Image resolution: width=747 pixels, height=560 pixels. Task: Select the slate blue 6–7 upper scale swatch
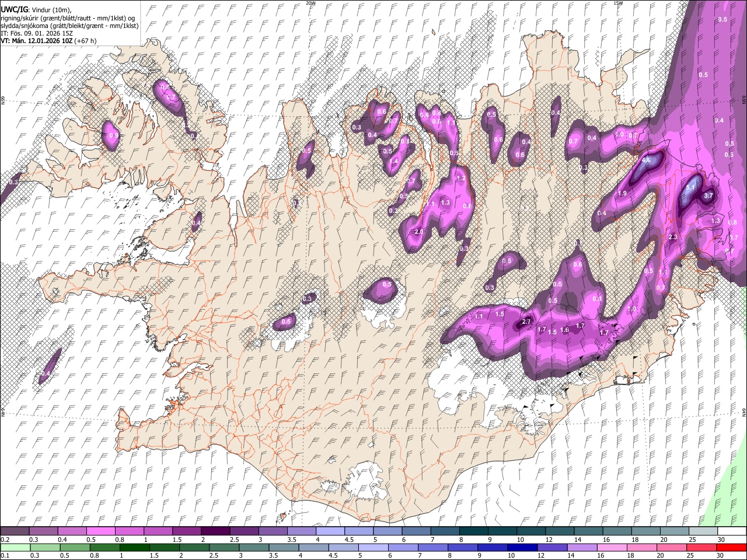[x=416, y=531]
